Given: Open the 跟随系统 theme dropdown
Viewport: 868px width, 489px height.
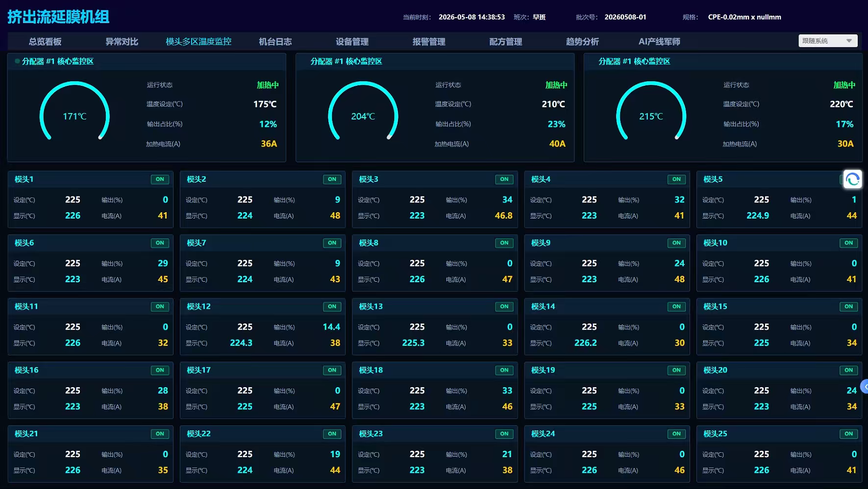Looking at the screenshot, I should pos(828,41).
